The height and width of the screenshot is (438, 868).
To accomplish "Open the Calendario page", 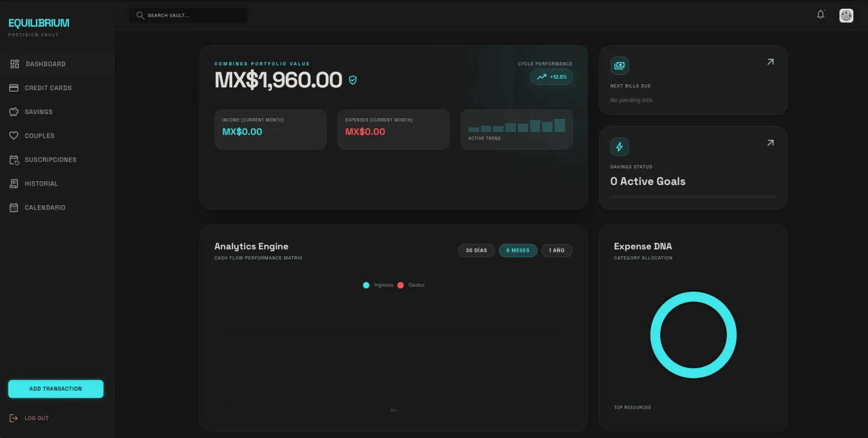I will pos(58,207).
